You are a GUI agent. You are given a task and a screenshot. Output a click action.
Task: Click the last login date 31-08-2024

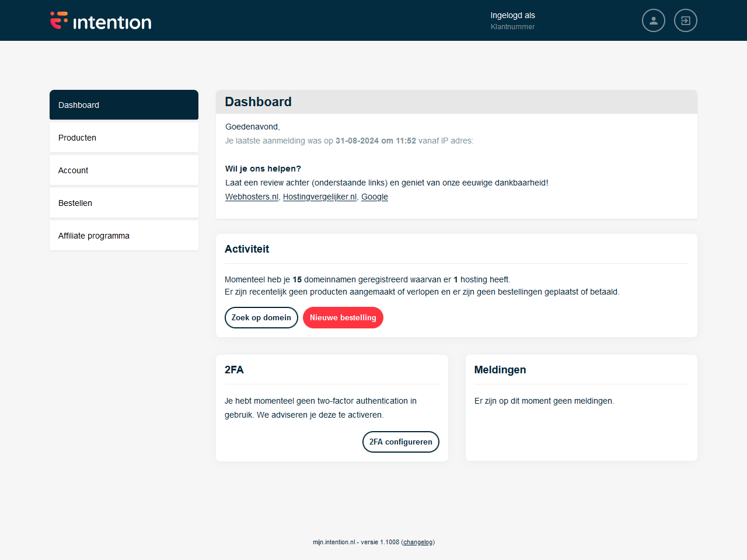pyautogui.click(x=357, y=141)
